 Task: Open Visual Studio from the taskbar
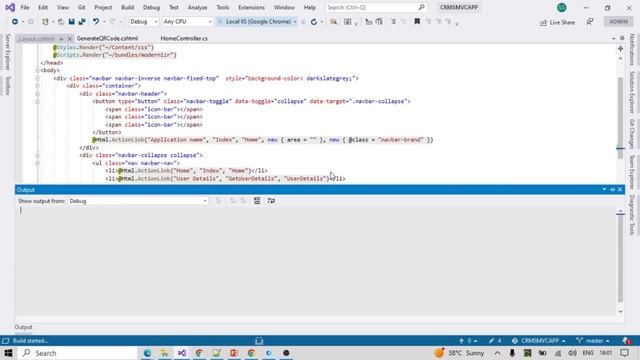click(182, 353)
